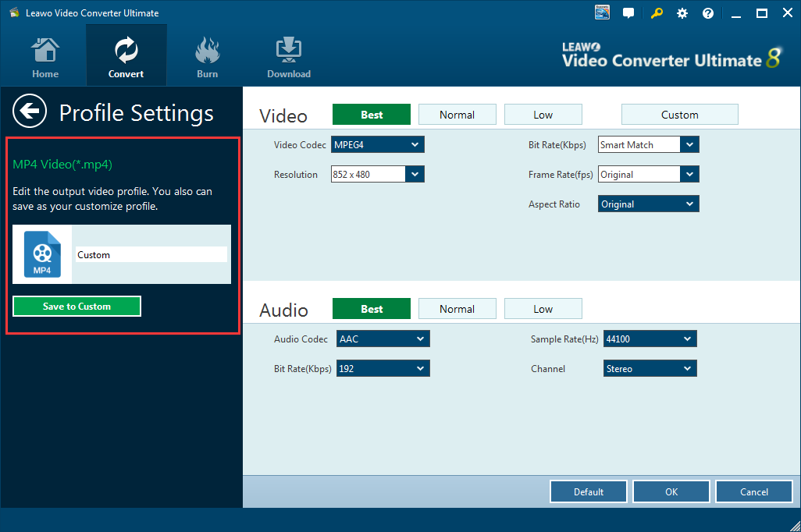
Task: Click the key registration icon
Action: pos(657,12)
